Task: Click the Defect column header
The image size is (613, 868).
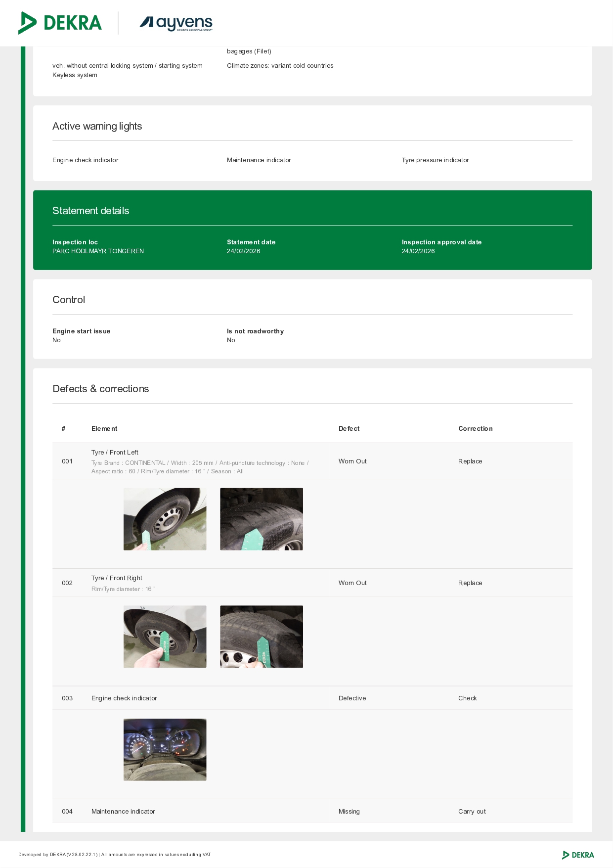Action: coord(349,429)
